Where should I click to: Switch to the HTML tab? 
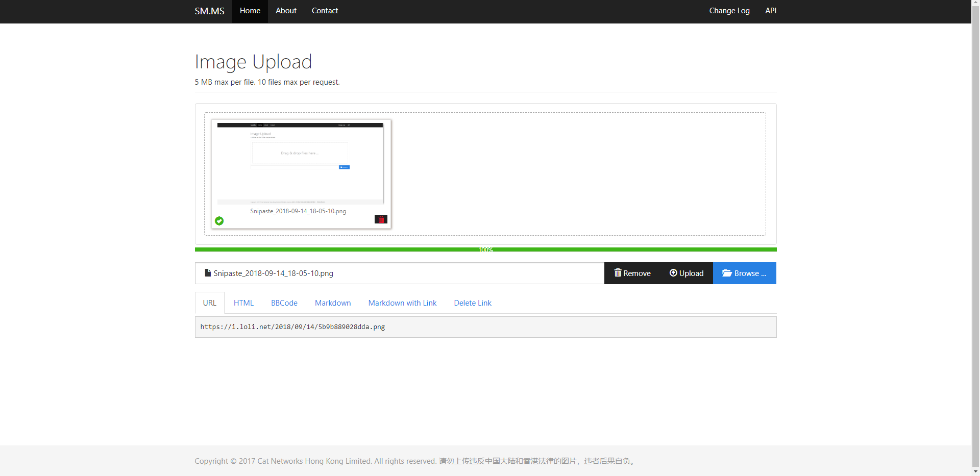[243, 303]
